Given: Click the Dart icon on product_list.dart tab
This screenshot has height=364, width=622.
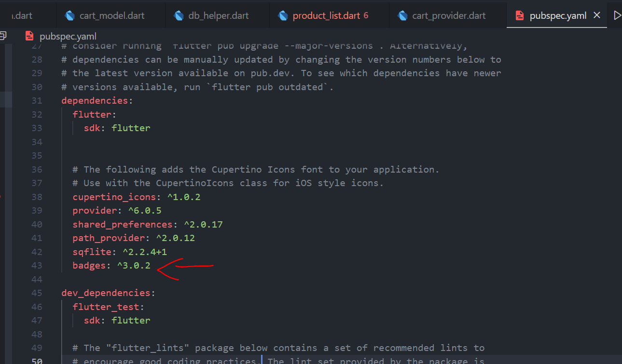Looking at the screenshot, I should pos(283,15).
